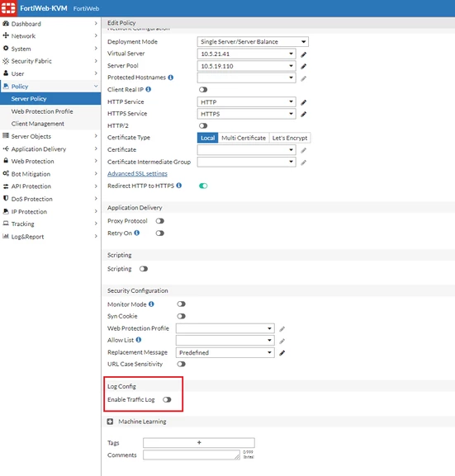Image resolution: width=455 pixels, height=476 pixels.
Task: Turn on Enable Traffic Log switch
Action: 167,400
